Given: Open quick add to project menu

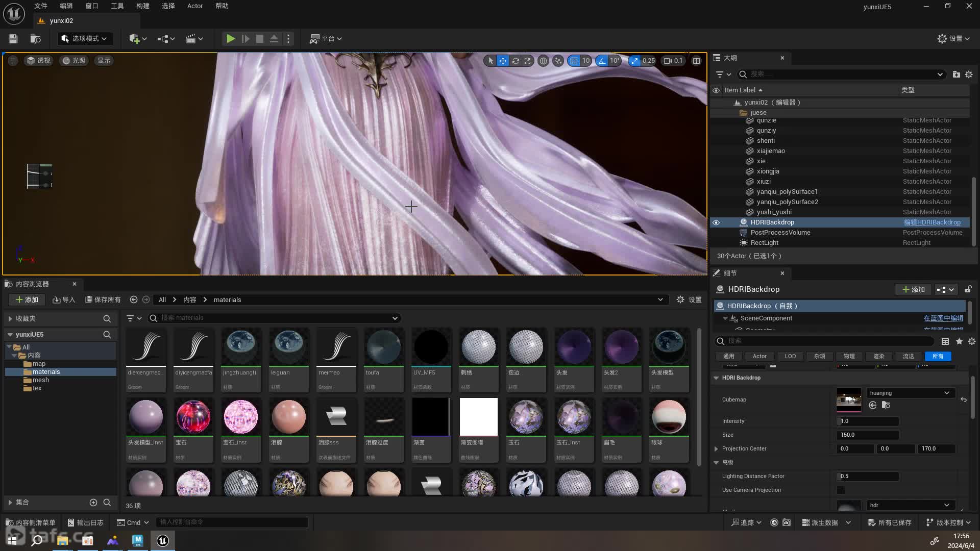Looking at the screenshot, I should point(138,39).
